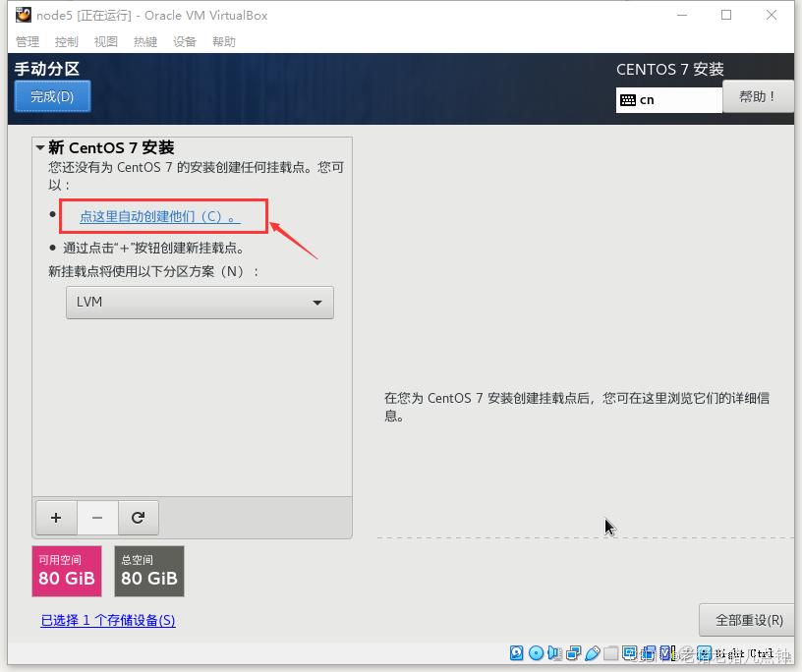This screenshot has height=672, width=802.
Task: Open the LVM partition scheme dropdown
Action: [200, 303]
